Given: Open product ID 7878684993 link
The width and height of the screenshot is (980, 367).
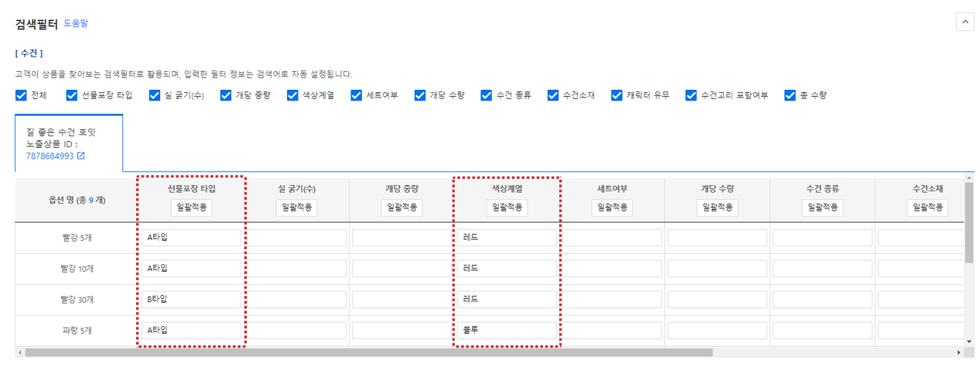Looking at the screenshot, I should click(50, 156).
